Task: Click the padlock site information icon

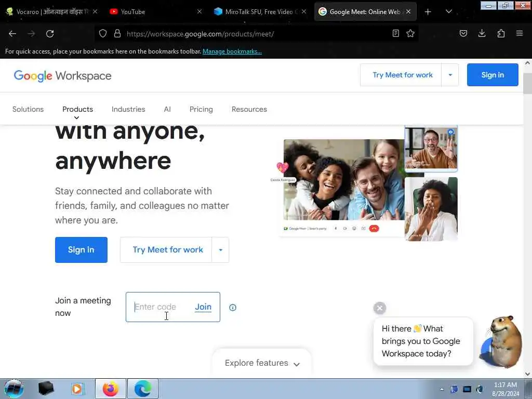Action: pyautogui.click(x=117, y=33)
